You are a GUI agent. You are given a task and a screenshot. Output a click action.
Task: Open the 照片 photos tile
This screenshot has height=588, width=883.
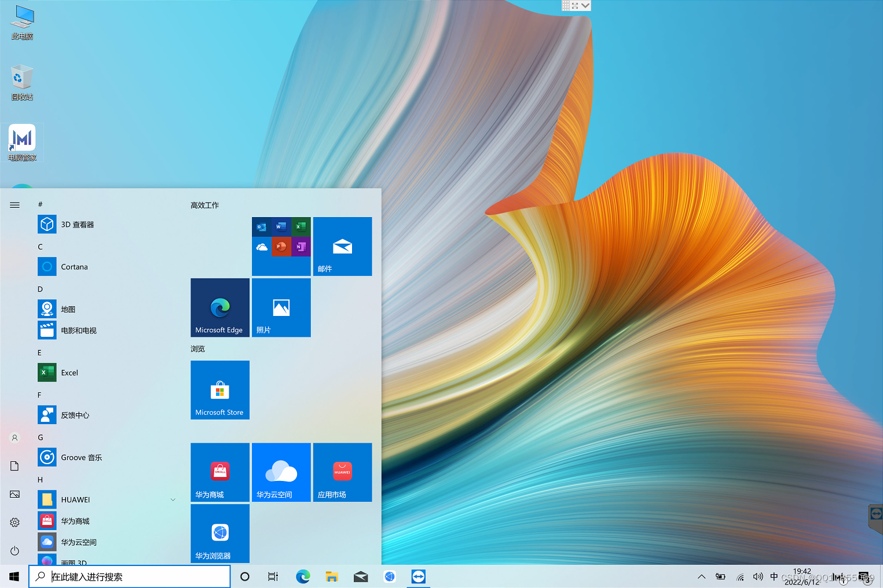[x=281, y=308]
